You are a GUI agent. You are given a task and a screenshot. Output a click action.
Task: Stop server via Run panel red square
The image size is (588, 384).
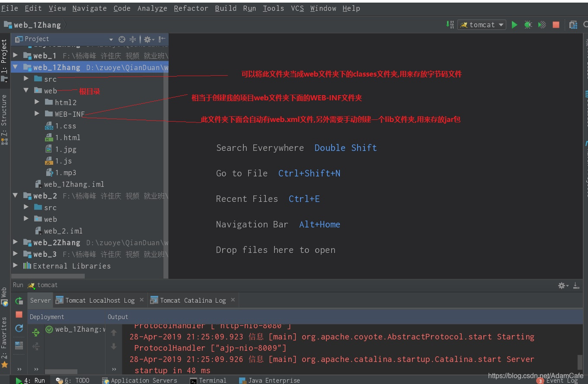point(19,314)
